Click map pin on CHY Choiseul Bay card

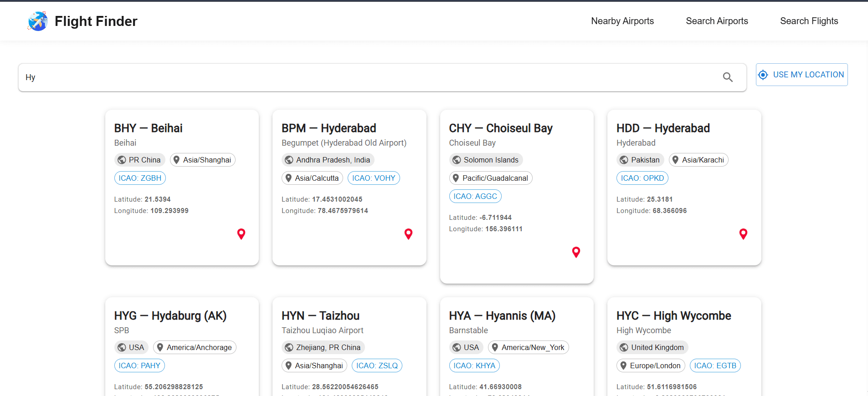tap(576, 252)
